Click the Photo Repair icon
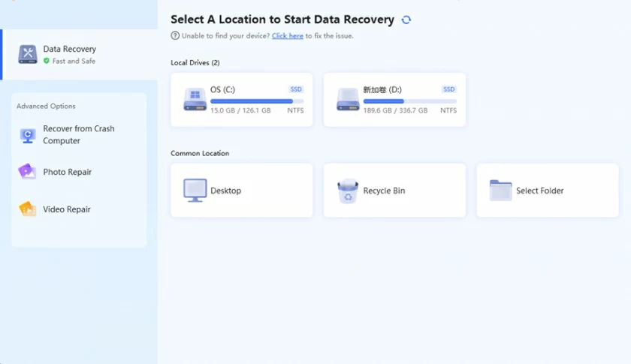Viewport: 631px width, 364px height. 27,172
